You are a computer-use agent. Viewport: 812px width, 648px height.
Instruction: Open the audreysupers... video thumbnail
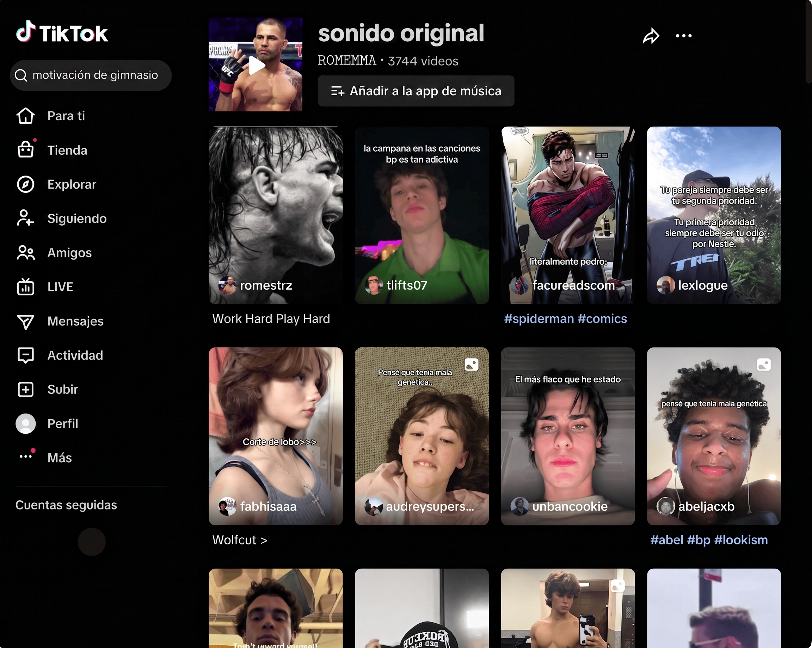click(422, 436)
